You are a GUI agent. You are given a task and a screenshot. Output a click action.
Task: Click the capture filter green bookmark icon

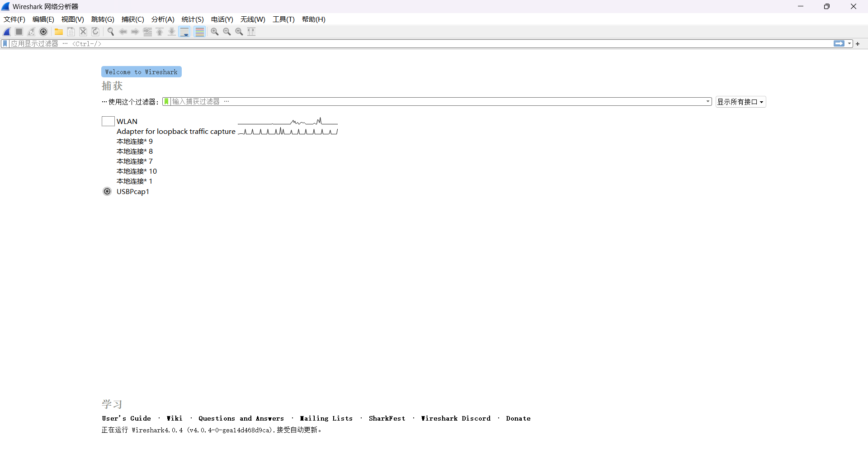coord(166,102)
